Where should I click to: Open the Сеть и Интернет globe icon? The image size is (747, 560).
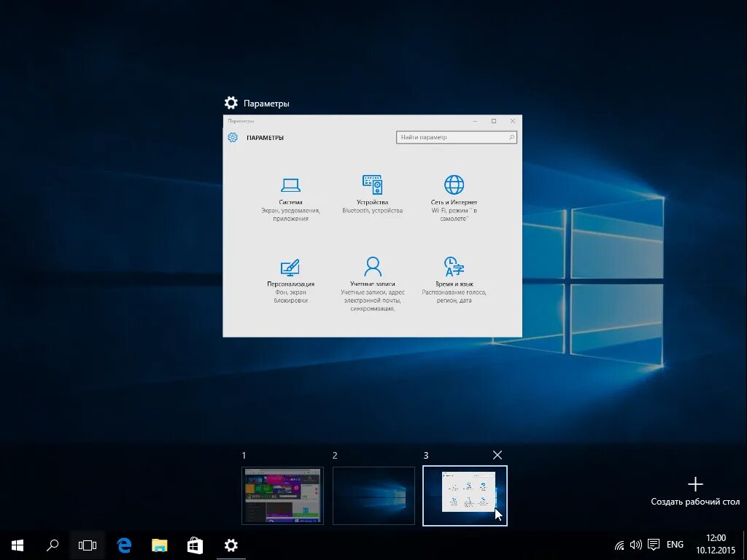[454, 184]
